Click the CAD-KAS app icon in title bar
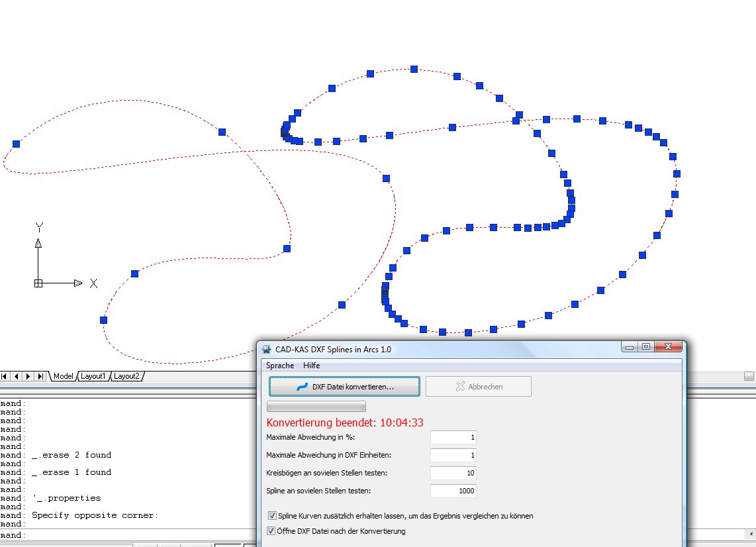The height and width of the screenshot is (547, 756). (266, 349)
